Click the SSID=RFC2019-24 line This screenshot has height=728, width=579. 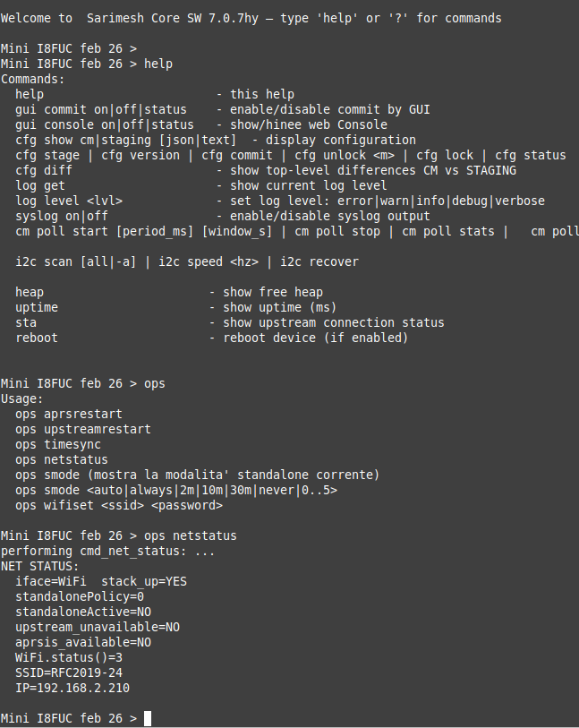coord(69,672)
